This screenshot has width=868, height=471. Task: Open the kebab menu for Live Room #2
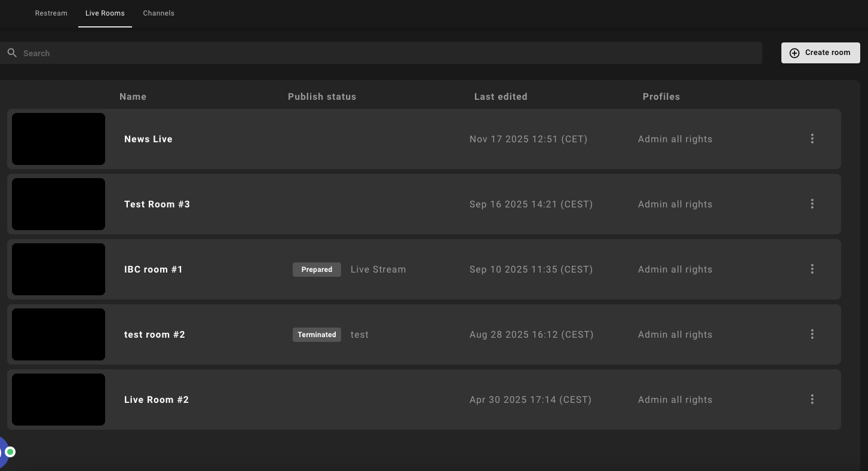tap(812, 399)
